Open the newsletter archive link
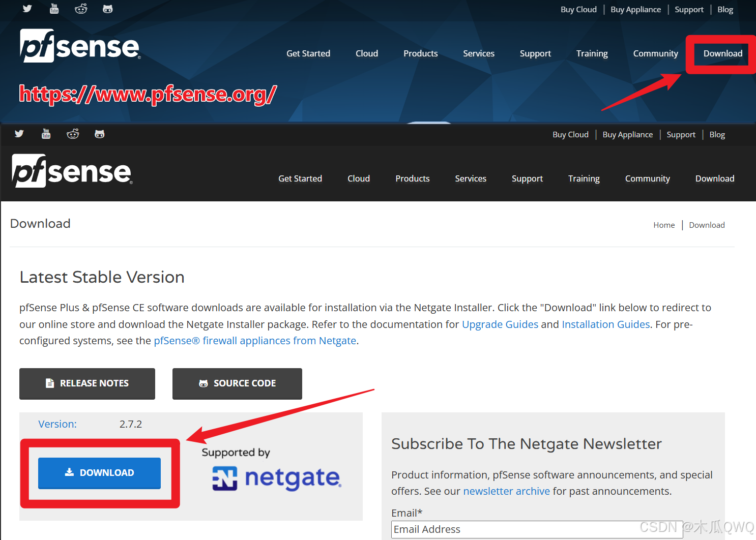Viewport: 756px width, 540px height. [x=507, y=491]
